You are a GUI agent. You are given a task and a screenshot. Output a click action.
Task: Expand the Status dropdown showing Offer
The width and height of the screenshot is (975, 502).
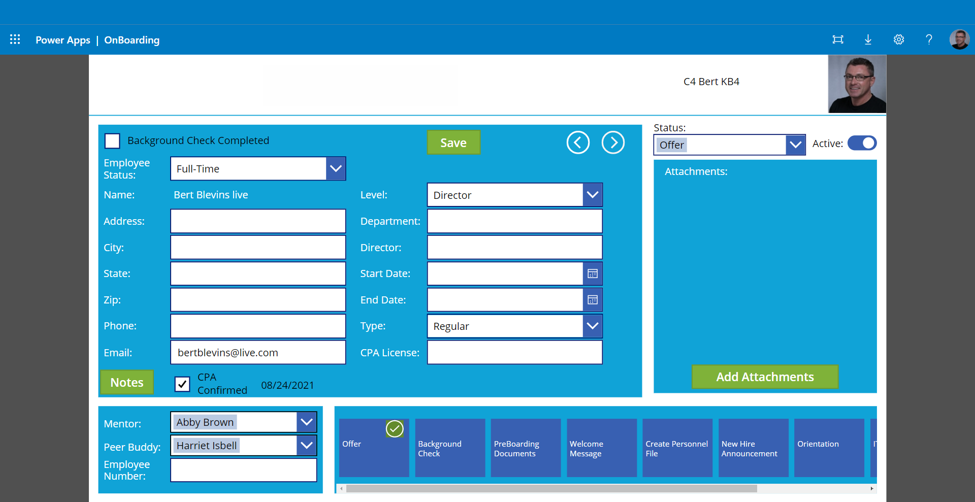pyautogui.click(x=794, y=145)
